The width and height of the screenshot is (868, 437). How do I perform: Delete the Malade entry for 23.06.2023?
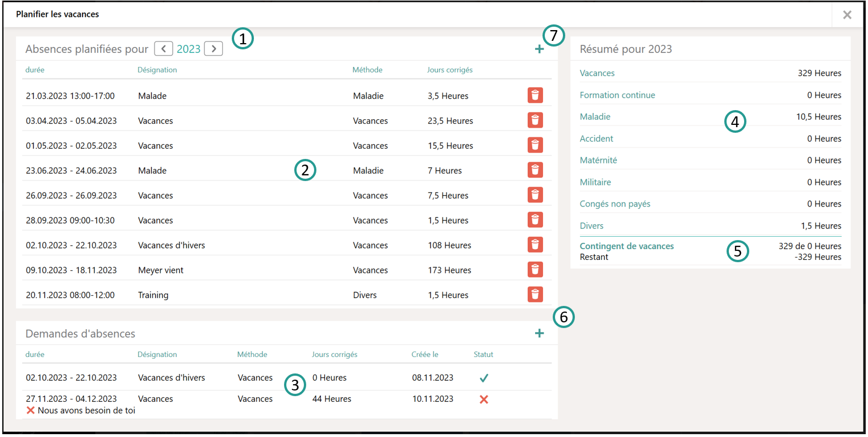click(535, 170)
